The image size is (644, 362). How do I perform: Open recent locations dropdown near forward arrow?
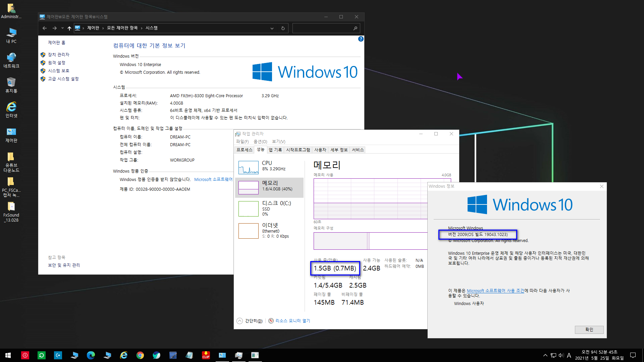62,28
